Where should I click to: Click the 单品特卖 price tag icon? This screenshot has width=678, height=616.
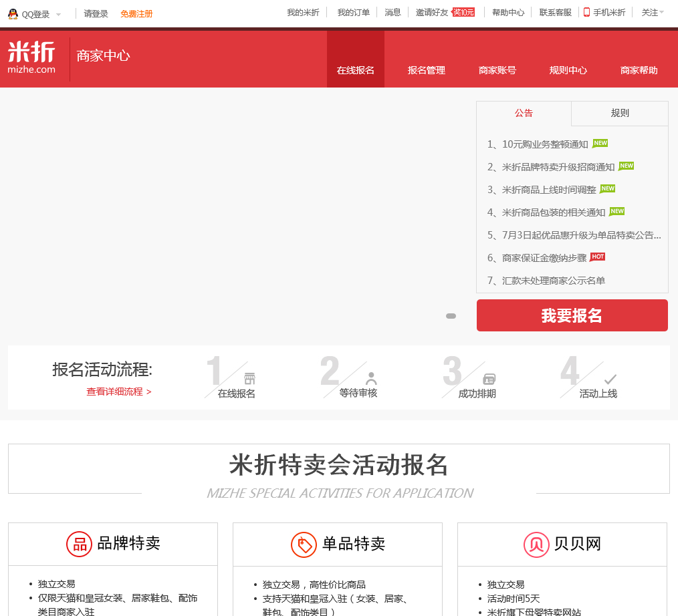point(304,545)
